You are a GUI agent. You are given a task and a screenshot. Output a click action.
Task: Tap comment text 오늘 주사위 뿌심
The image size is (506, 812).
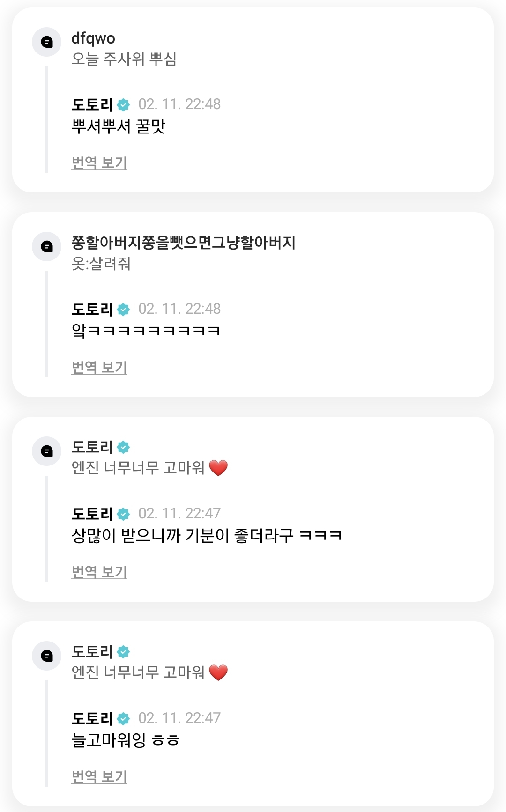pyautogui.click(x=124, y=59)
